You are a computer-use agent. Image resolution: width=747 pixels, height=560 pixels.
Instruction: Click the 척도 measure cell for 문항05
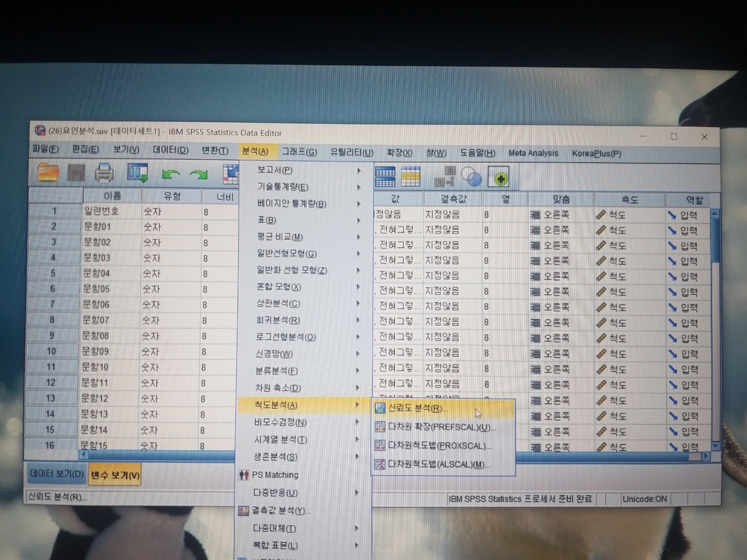pos(629,292)
